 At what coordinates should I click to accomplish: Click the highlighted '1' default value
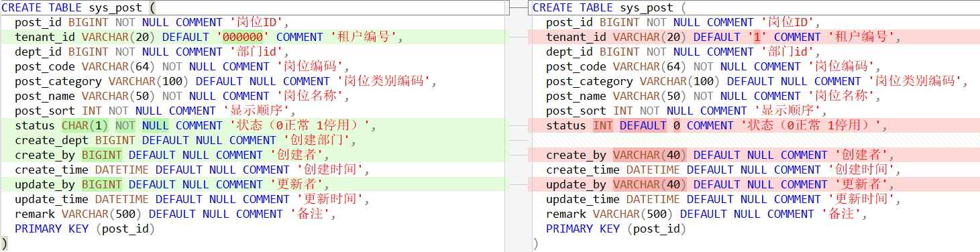pyautogui.click(x=757, y=37)
